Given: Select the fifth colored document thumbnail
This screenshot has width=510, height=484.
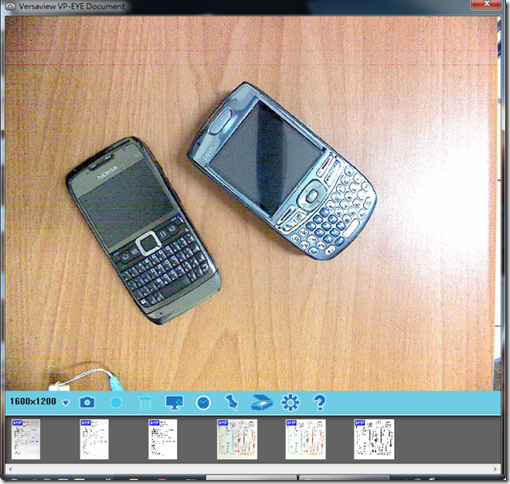Looking at the screenshot, I should [306, 439].
